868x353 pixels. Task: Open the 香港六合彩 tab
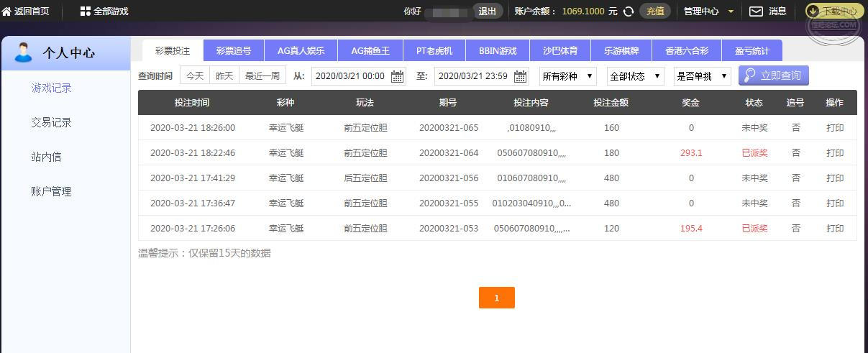(x=687, y=51)
